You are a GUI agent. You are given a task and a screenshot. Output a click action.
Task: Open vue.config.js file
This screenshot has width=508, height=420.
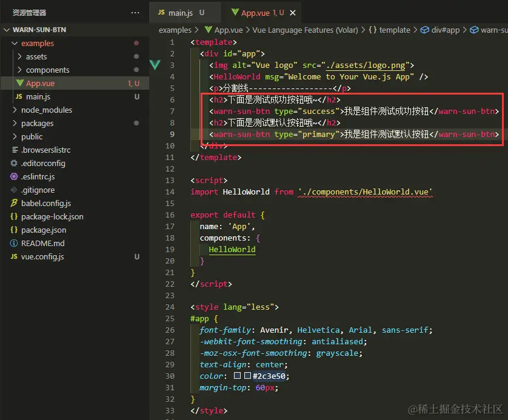tap(75, 256)
